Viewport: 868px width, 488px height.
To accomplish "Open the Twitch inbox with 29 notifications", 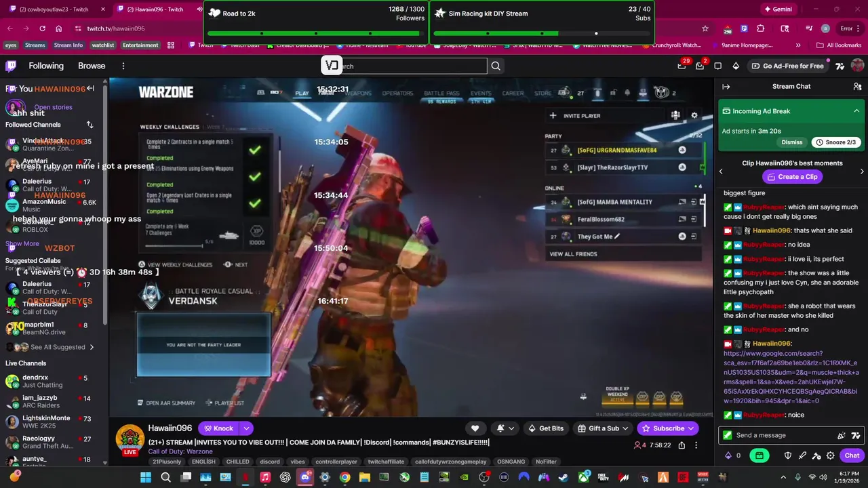I will (x=682, y=66).
